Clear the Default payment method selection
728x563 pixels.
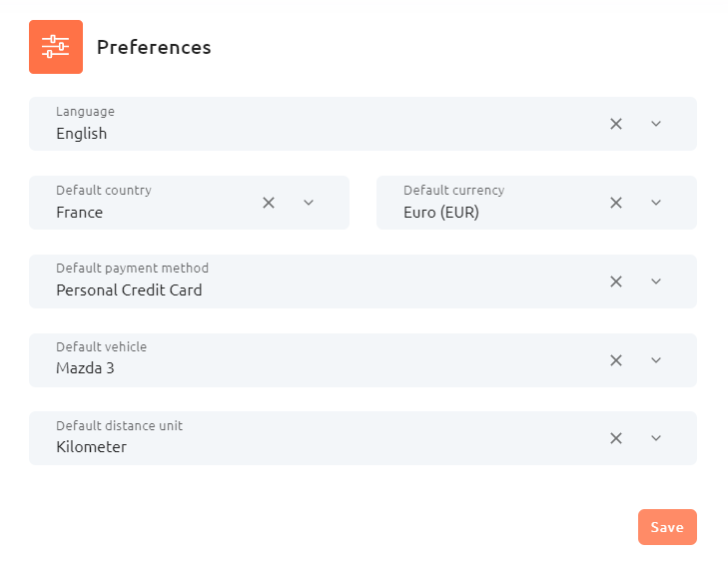tap(615, 281)
